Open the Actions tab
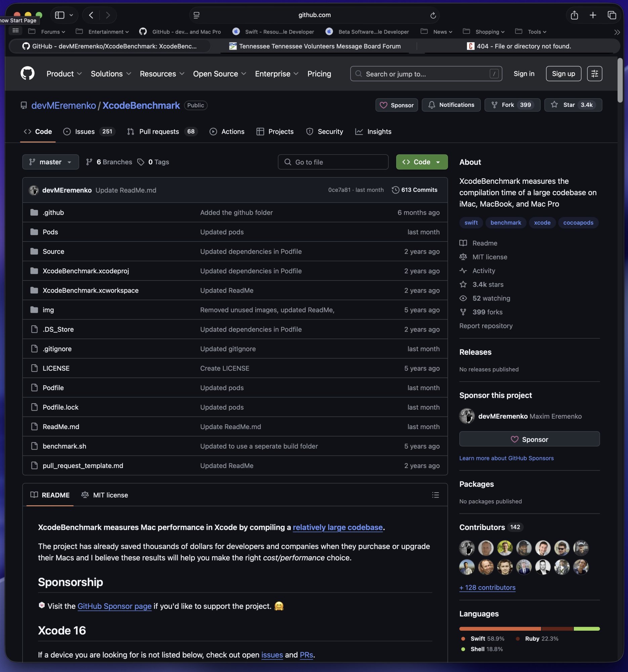The height and width of the screenshot is (672, 628). (x=227, y=131)
